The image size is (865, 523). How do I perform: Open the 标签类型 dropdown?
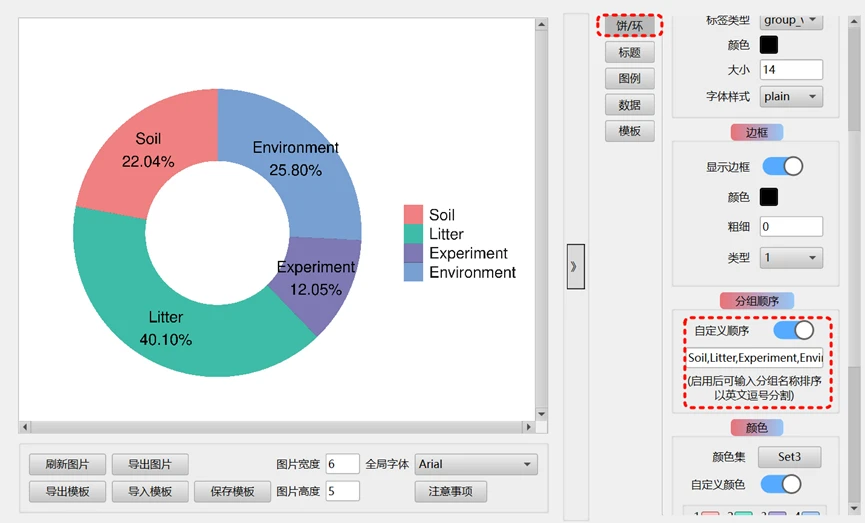click(791, 20)
